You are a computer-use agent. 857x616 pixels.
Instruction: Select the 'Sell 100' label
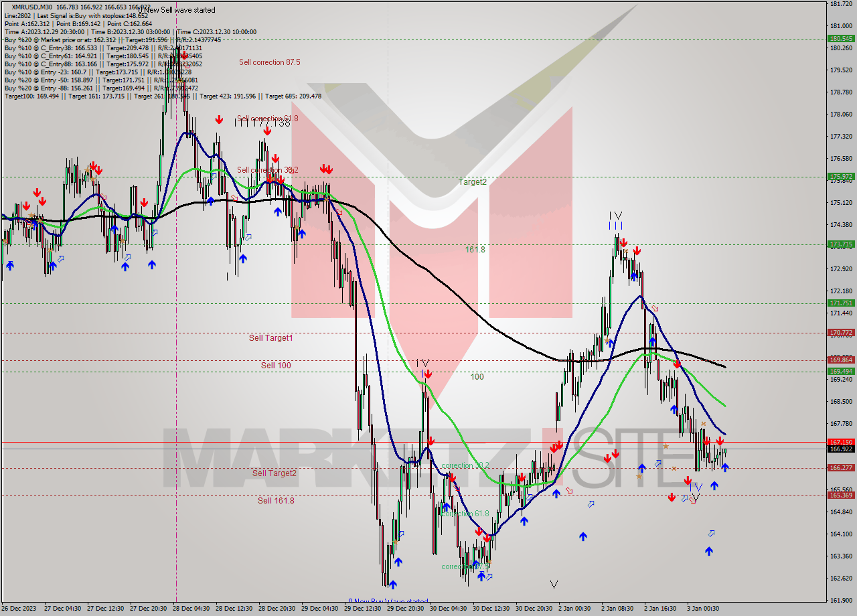pyautogui.click(x=276, y=365)
